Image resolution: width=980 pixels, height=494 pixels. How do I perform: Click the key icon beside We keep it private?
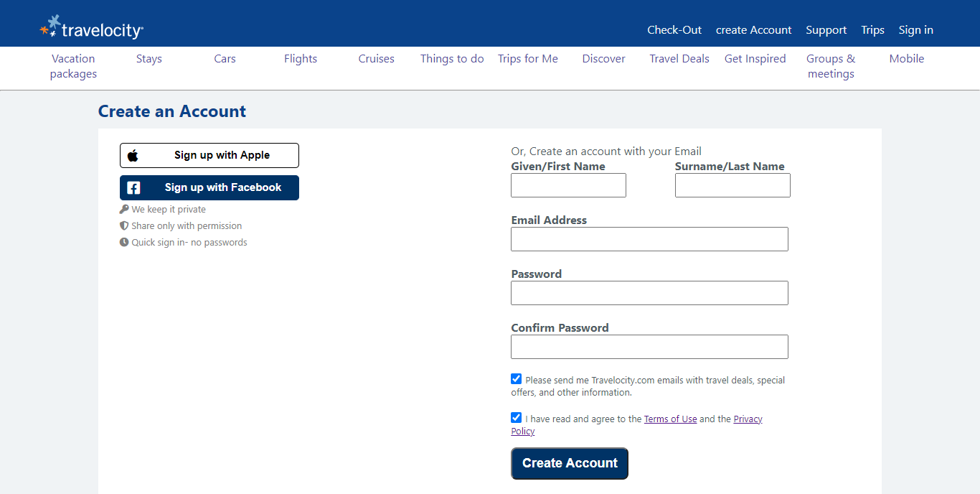[x=124, y=210]
